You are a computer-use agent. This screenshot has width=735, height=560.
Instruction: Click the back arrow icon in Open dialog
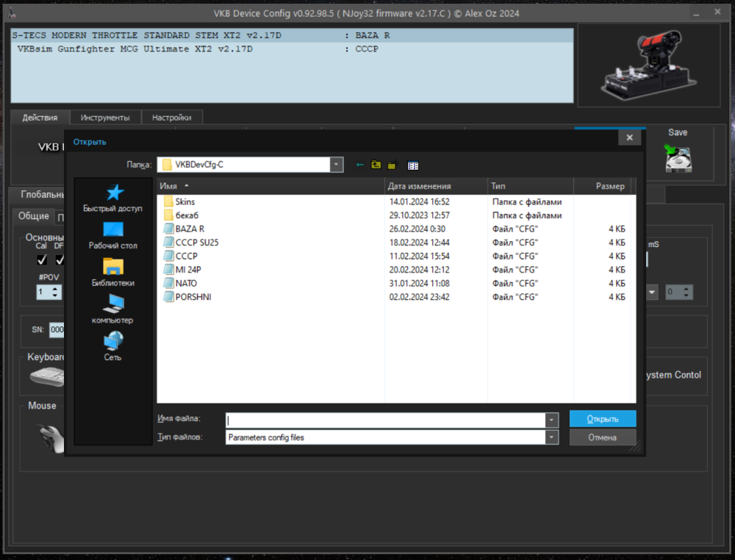point(359,165)
